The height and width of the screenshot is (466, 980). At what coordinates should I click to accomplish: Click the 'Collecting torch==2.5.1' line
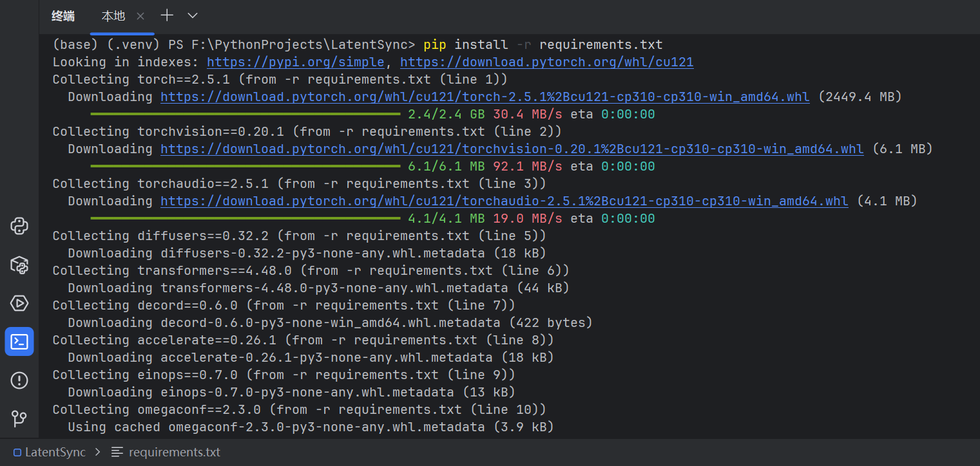coord(280,80)
